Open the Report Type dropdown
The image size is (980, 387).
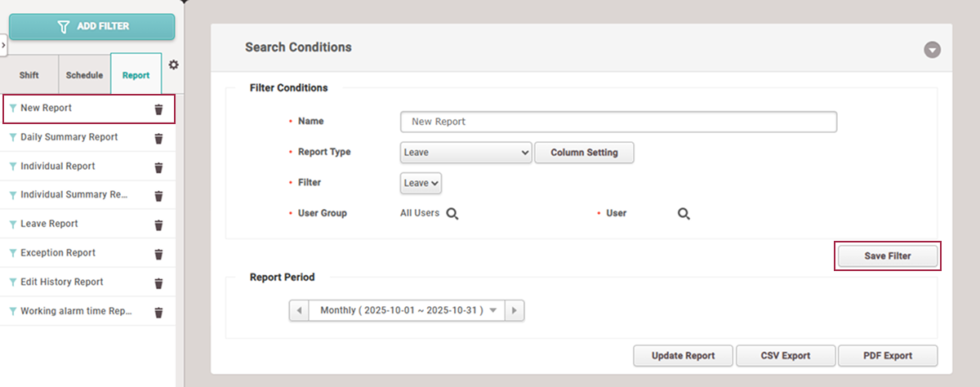pos(466,153)
